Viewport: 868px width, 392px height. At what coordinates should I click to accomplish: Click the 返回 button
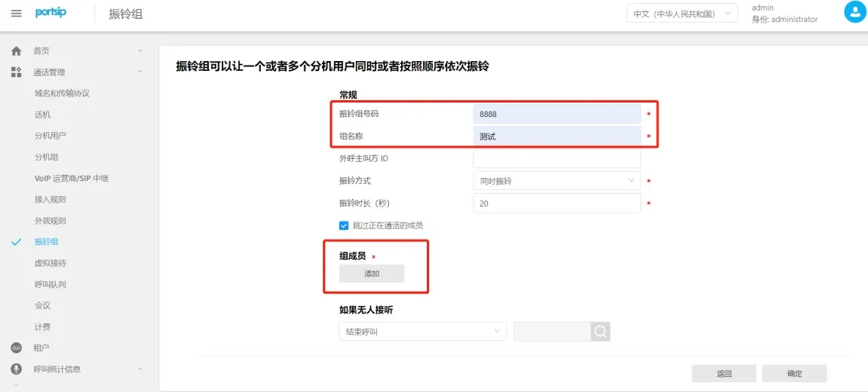[724, 373]
